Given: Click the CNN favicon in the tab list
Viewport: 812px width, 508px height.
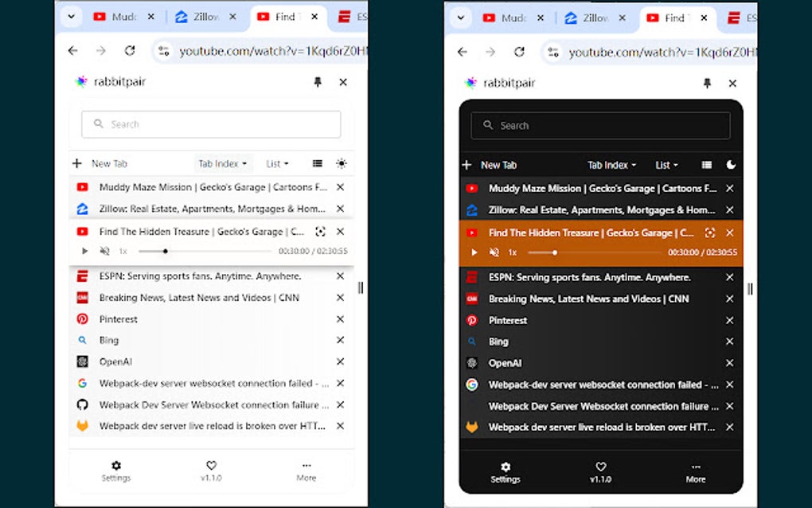Looking at the screenshot, I should tap(82, 297).
